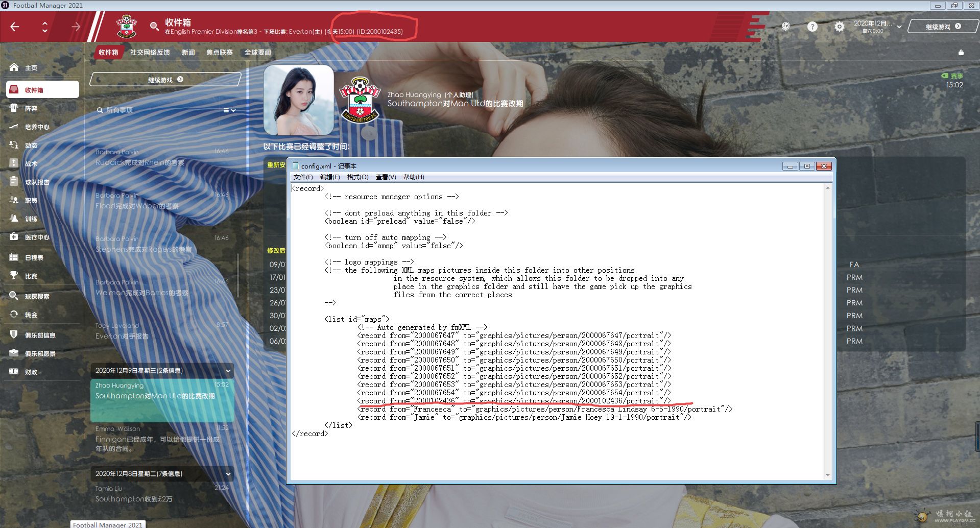Open the help question mark icon
980x528 pixels.
pyautogui.click(x=812, y=27)
